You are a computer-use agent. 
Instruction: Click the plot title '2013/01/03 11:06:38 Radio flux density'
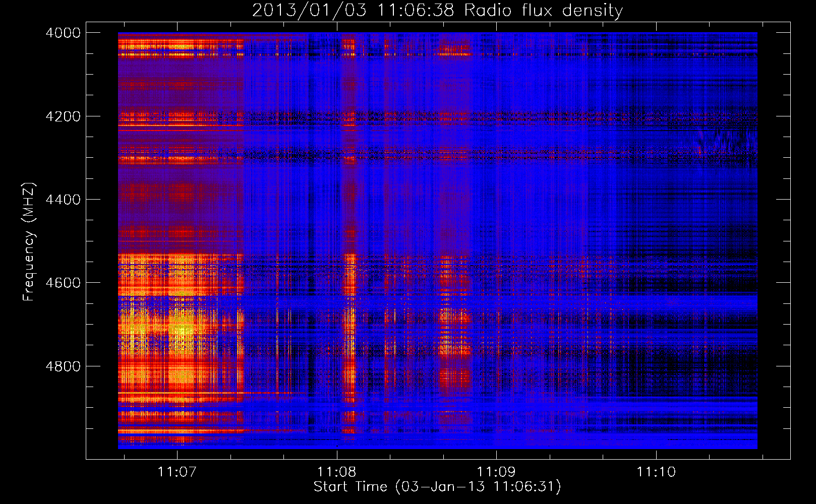point(437,10)
